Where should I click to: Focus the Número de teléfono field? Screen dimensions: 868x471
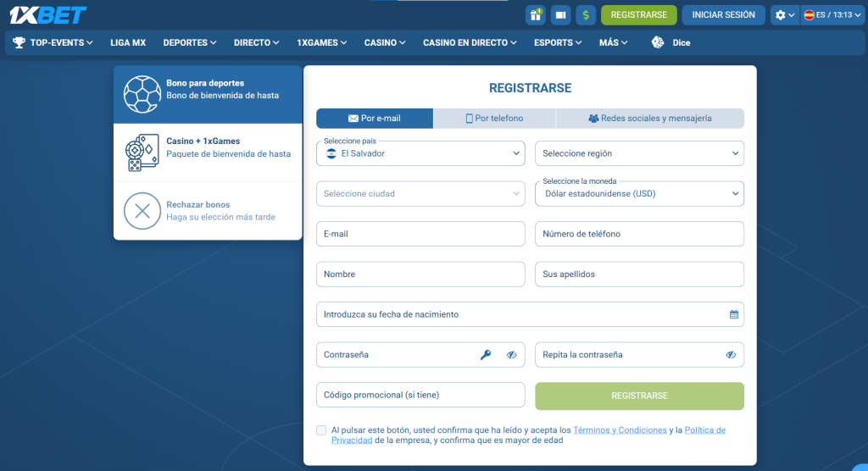[x=639, y=234]
